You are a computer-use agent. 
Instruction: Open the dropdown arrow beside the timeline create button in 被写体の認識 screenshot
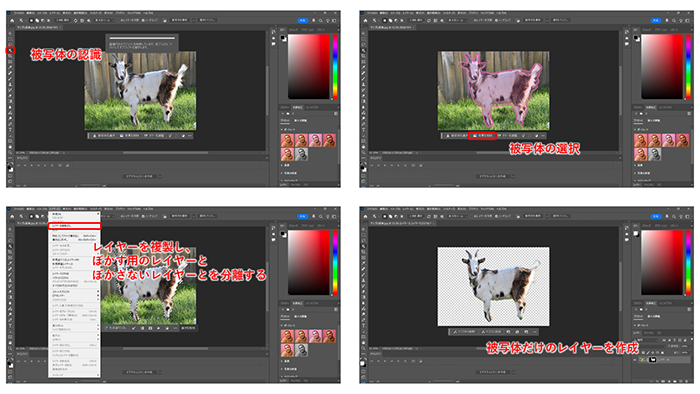[x=160, y=176]
